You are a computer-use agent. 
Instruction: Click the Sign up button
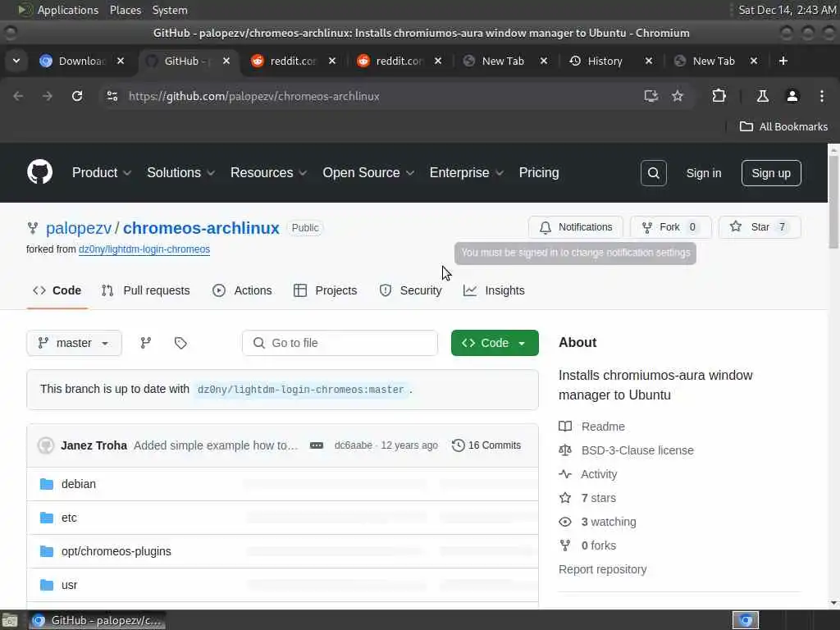[771, 173]
